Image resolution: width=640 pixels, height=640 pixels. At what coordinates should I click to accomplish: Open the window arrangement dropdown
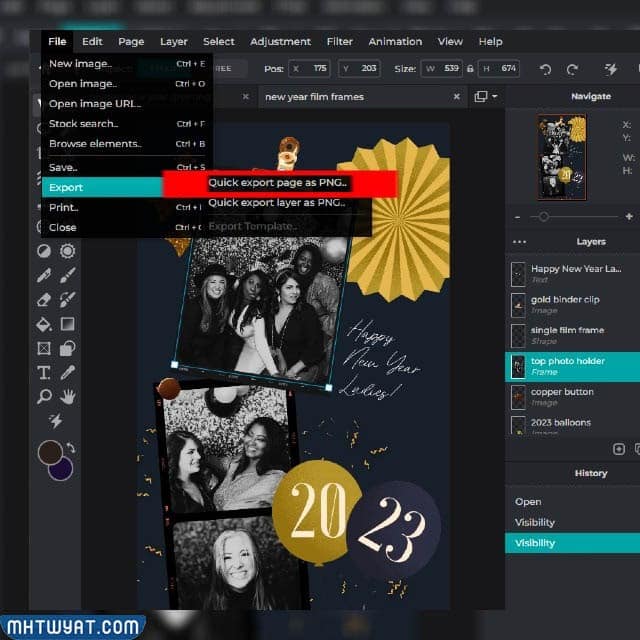click(486, 97)
